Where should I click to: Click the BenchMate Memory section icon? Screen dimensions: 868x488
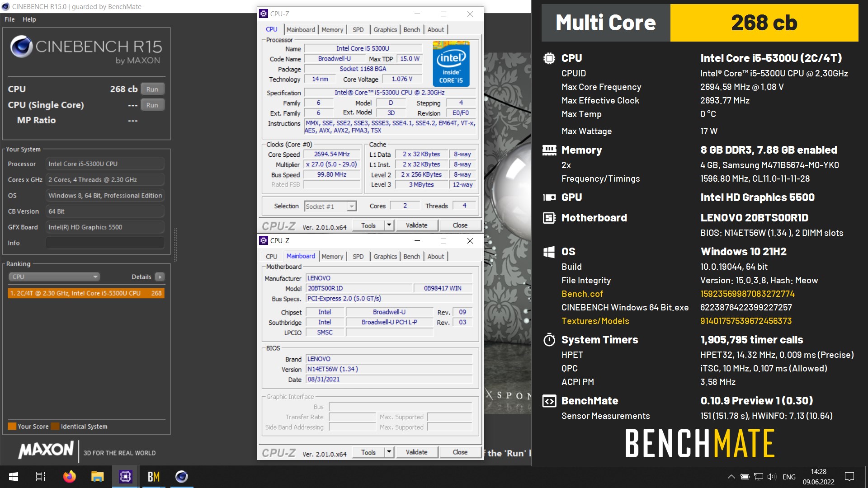click(549, 150)
